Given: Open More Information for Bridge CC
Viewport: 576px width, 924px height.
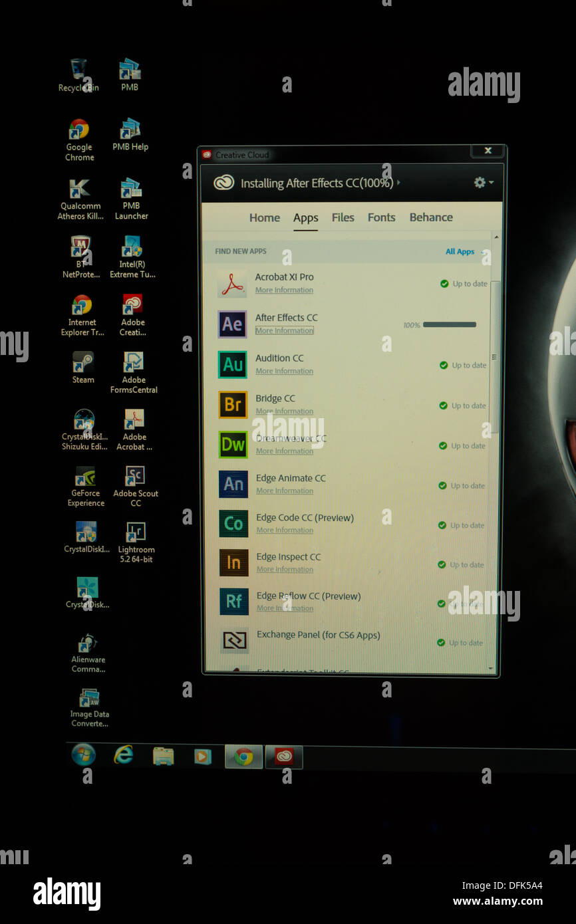Looking at the screenshot, I should click(285, 411).
